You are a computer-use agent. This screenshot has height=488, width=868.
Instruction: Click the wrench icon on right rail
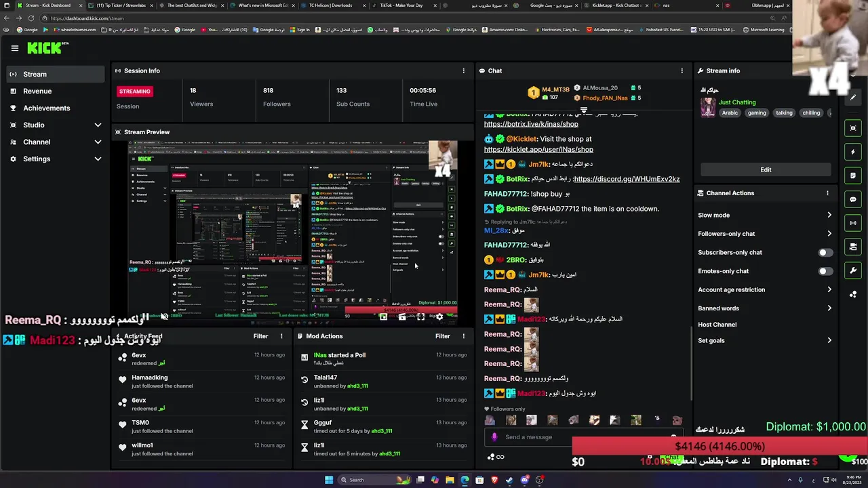853,270
